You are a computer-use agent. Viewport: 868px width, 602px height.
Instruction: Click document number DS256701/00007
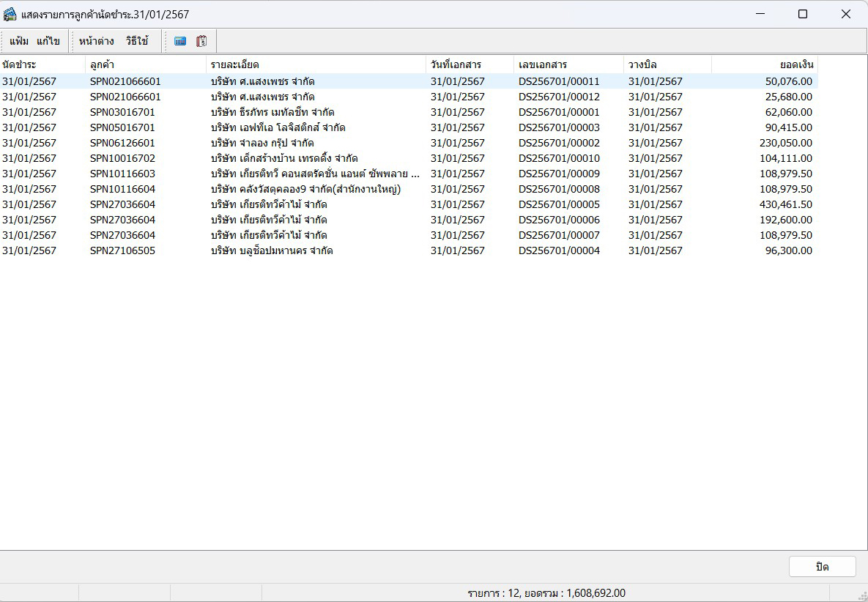point(559,235)
